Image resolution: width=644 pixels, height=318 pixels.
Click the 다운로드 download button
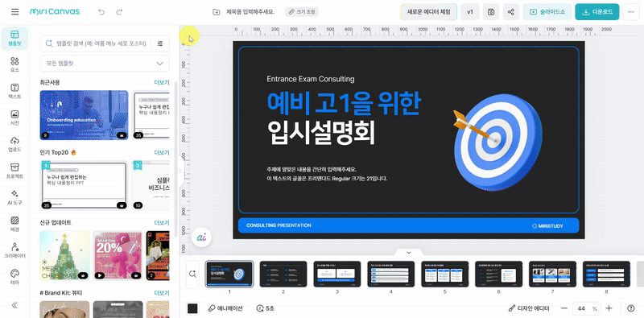(597, 12)
